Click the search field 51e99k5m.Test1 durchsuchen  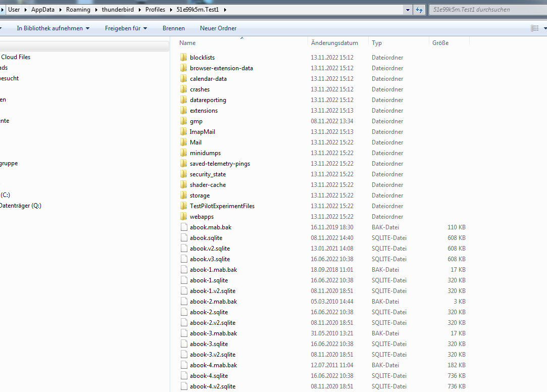tap(488, 10)
